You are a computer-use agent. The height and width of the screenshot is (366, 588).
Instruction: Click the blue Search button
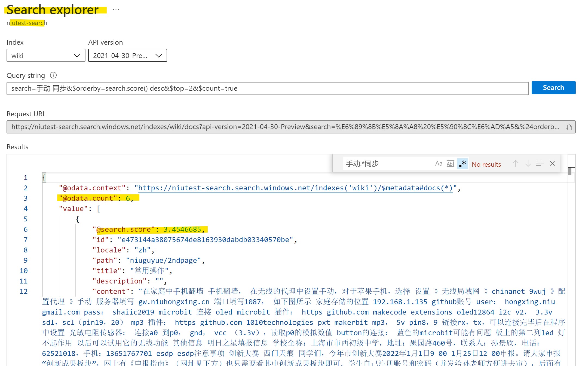[553, 88]
